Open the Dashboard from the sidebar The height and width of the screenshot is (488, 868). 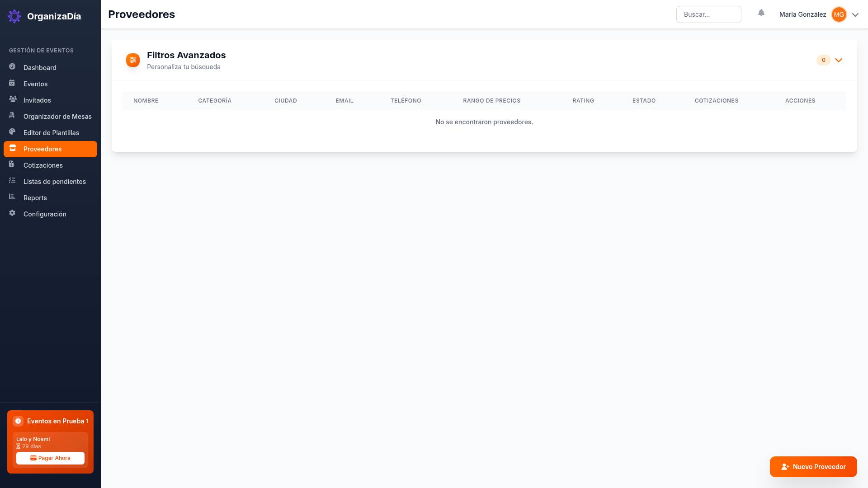(40, 67)
